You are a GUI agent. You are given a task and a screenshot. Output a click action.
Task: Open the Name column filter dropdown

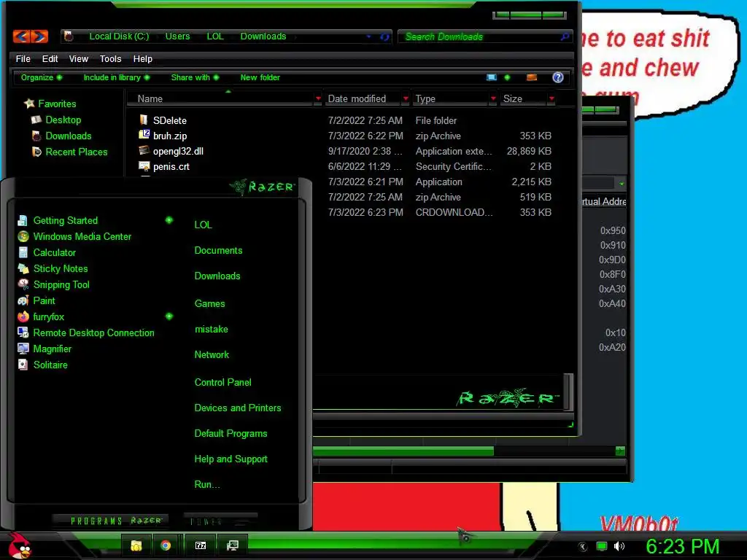[318, 98]
